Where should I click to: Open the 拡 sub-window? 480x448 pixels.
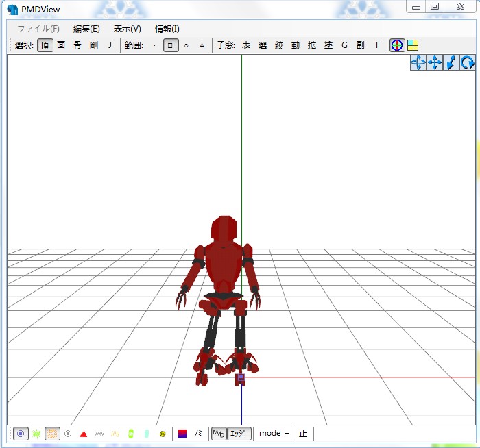point(311,45)
